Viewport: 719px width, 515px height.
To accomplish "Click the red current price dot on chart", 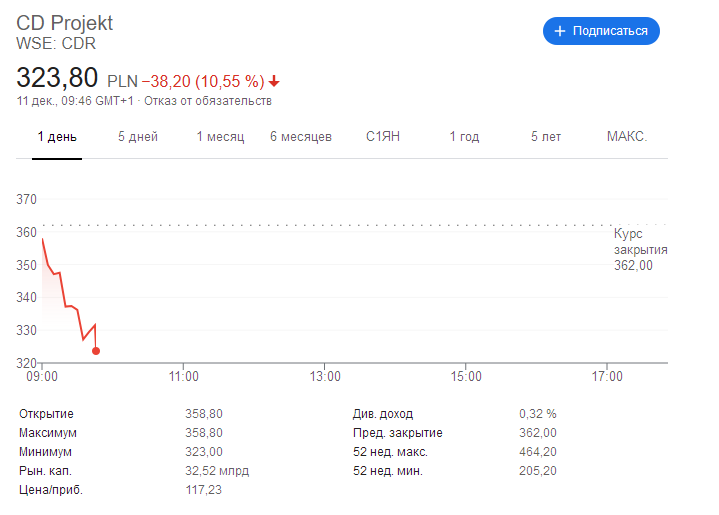I will tap(96, 351).
